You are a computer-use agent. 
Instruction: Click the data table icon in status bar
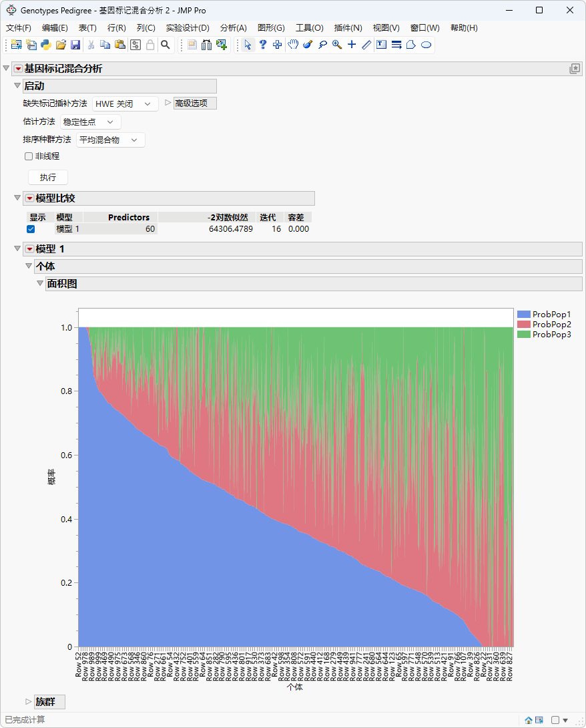(x=539, y=720)
